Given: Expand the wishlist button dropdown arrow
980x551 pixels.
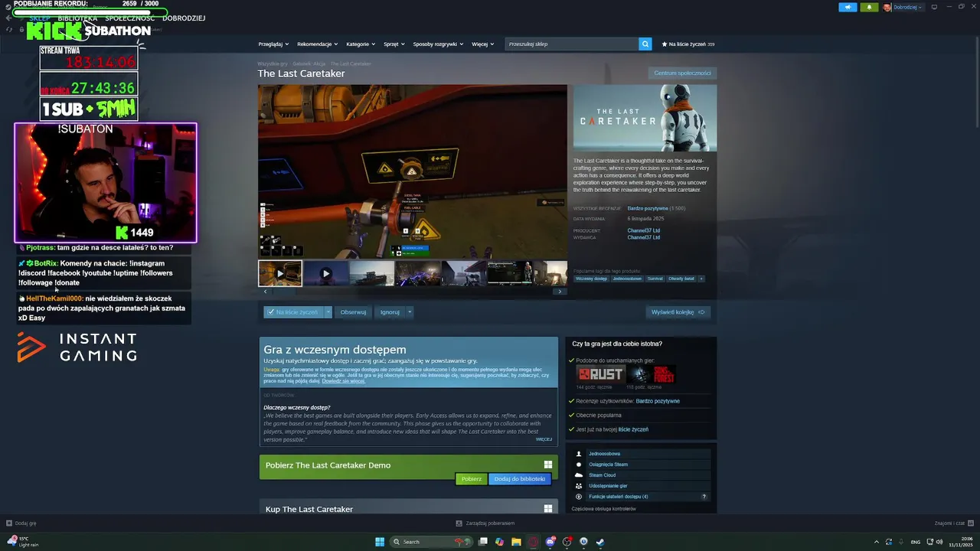Looking at the screenshot, I should tap(328, 312).
